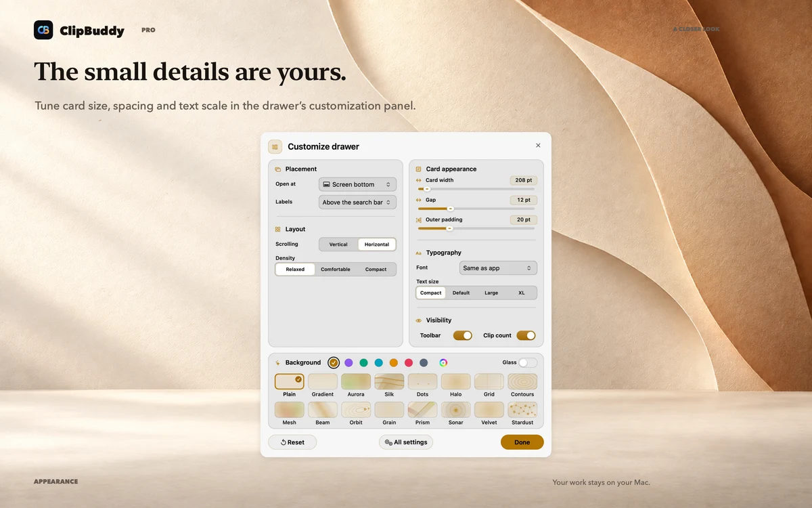This screenshot has width=812, height=508.
Task: Select the Grain background thumbnail
Action: [x=389, y=410]
